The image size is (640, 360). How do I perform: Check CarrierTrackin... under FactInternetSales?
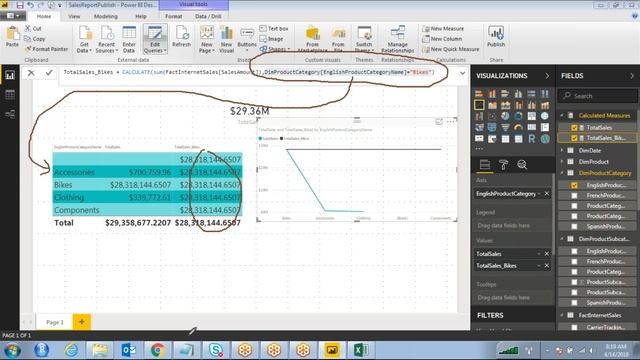(x=574, y=327)
